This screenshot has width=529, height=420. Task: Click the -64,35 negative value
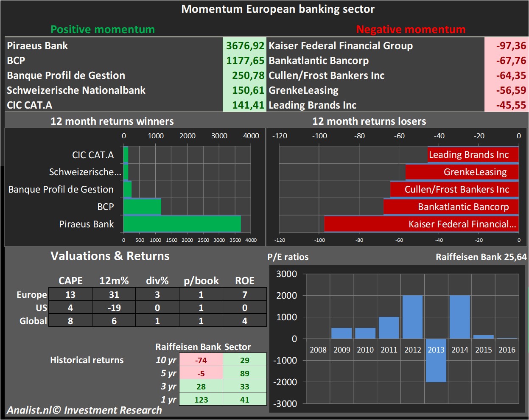[507, 75]
